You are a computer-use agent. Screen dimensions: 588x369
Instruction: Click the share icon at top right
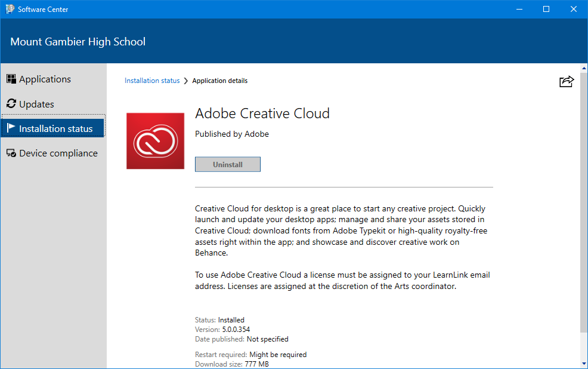(567, 81)
